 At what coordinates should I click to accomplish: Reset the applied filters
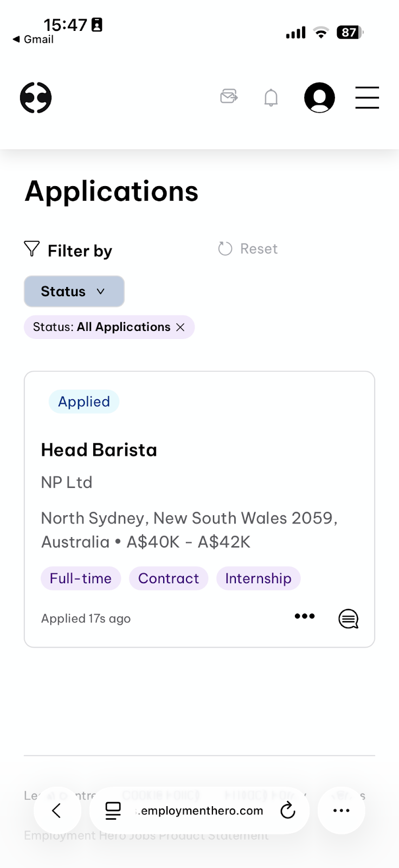pyautogui.click(x=248, y=248)
